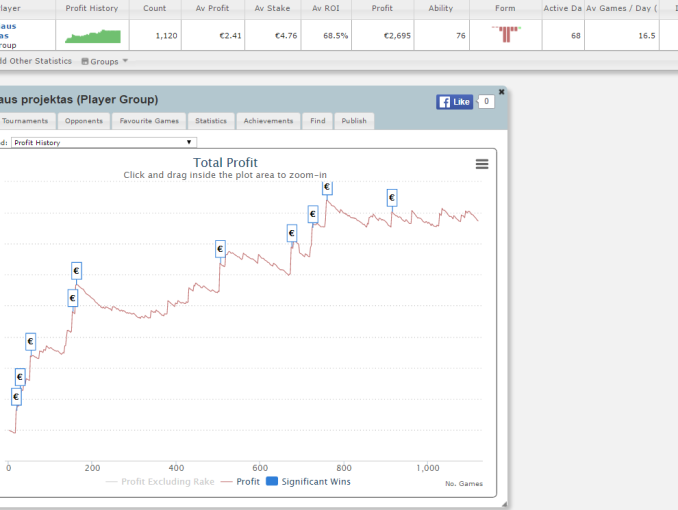The height and width of the screenshot is (510, 678).
Task: Click the green Profit History sparkline
Action: coord(92,36)
